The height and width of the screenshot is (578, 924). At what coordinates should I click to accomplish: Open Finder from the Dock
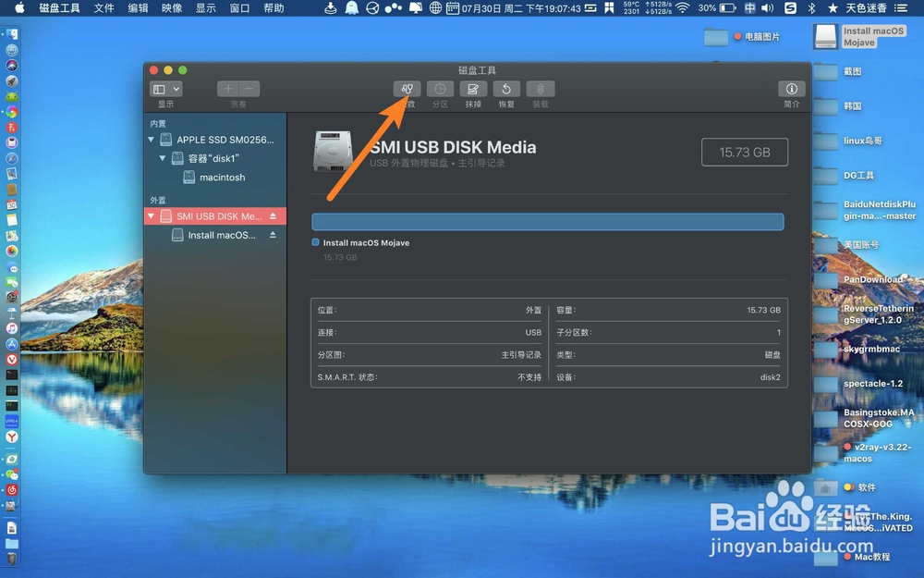pyautogui.click(x=11, y=34)
